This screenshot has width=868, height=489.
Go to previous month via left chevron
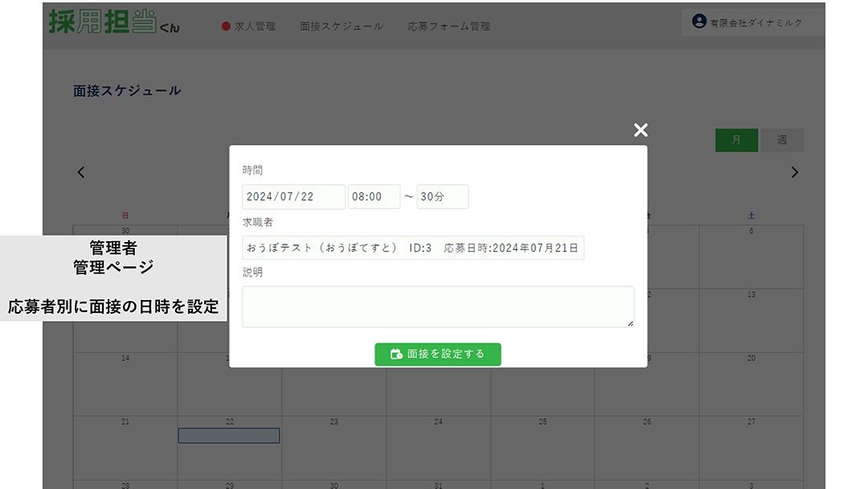(80, 171)
